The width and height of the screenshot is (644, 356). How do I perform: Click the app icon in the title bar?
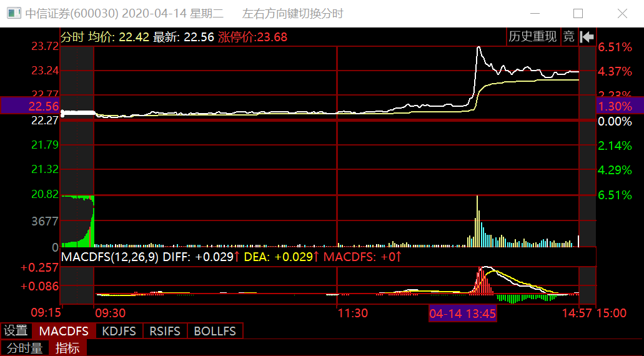coord(12,14)
